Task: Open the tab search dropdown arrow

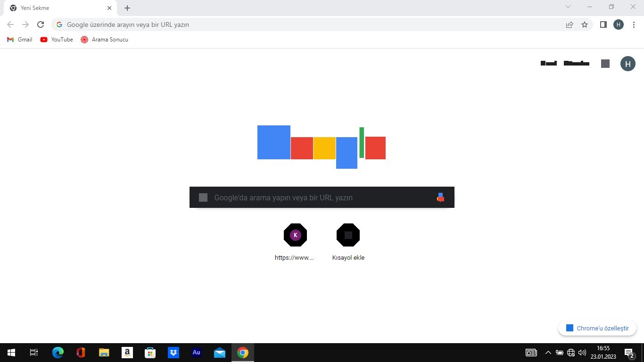Action: tap(568, 7)
